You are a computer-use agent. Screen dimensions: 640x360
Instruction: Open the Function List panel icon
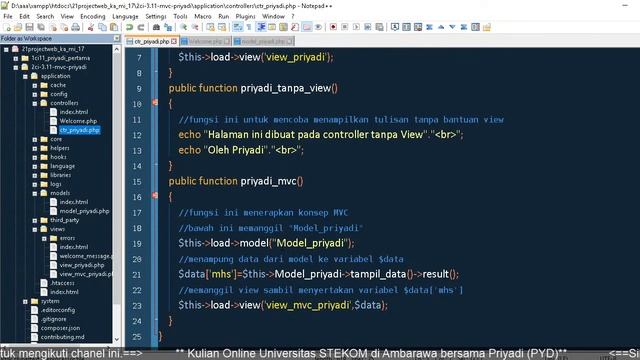point(295,27)
